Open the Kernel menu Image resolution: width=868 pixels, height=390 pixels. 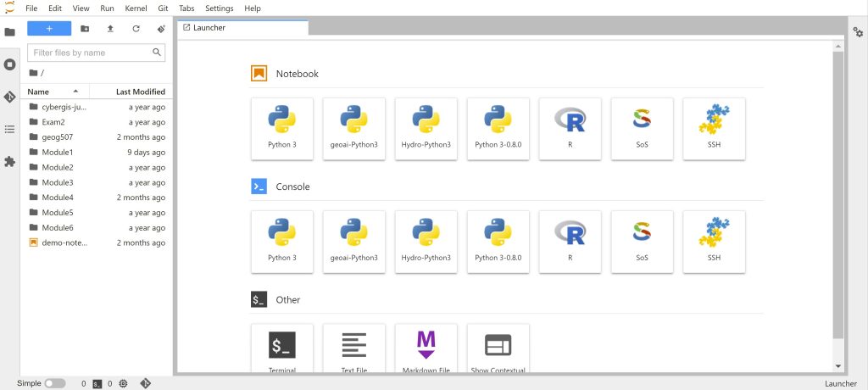click(x=135, y=8)
